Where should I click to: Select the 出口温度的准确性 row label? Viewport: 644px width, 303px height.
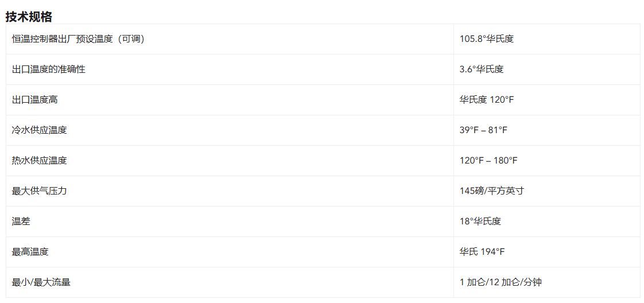tap(48, 69)
